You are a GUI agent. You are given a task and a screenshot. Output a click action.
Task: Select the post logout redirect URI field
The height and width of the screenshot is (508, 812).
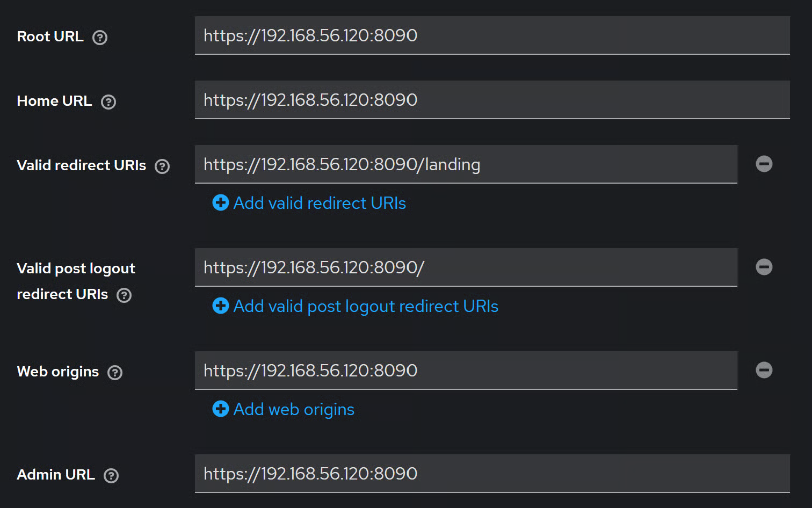pyautogui.click(x=466, y=267)
